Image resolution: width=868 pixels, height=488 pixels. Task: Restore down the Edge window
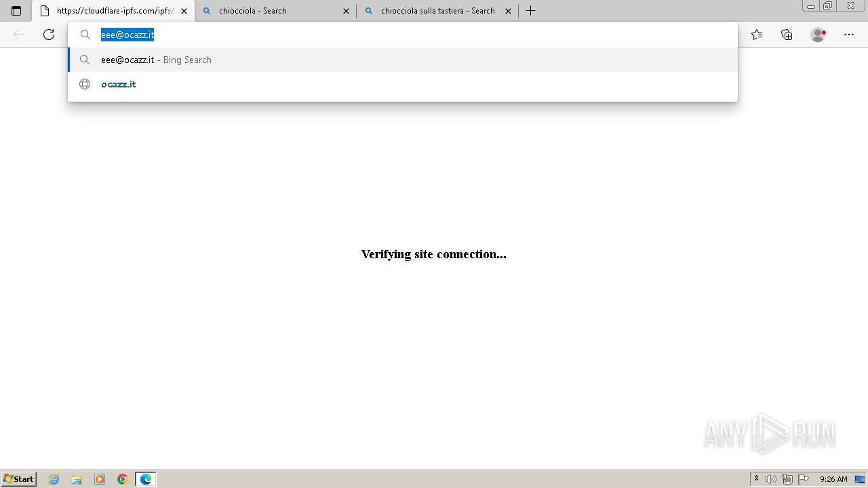(x=828, y=6)
